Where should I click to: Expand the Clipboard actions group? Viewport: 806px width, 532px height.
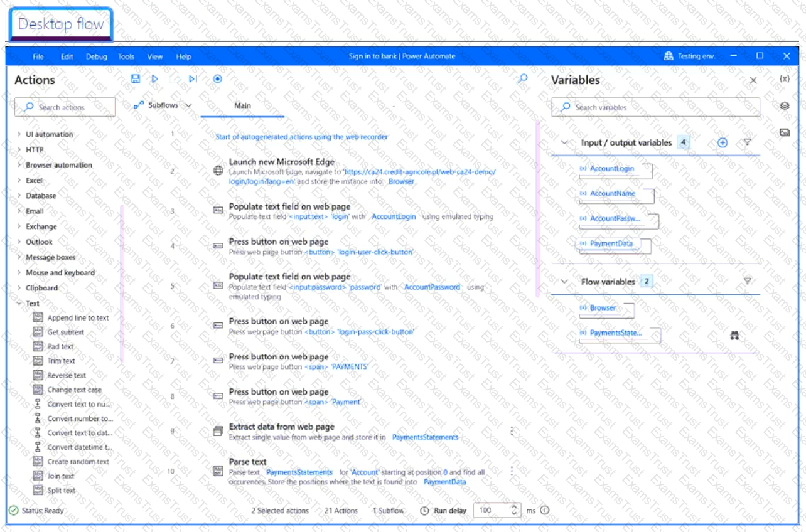[19, 288]
